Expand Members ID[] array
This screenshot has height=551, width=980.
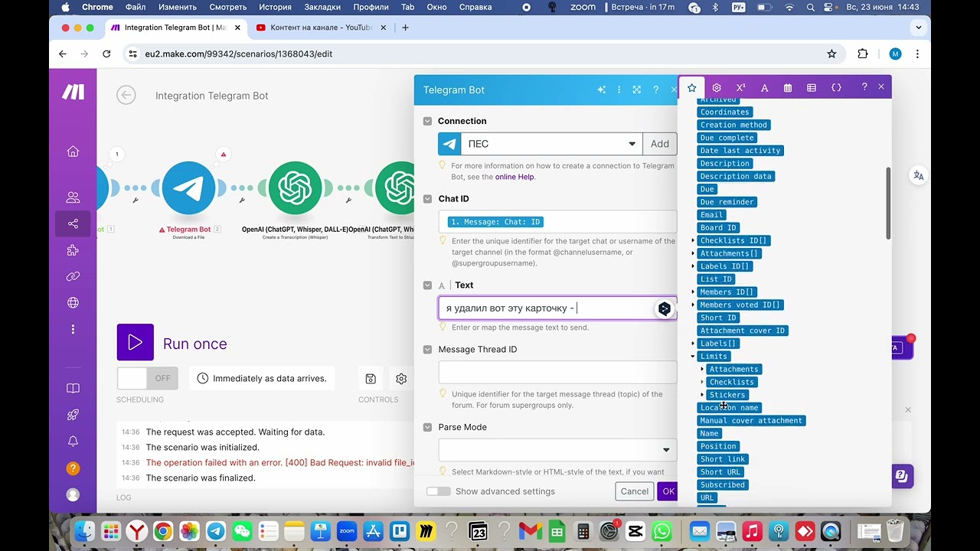point(693,292)
